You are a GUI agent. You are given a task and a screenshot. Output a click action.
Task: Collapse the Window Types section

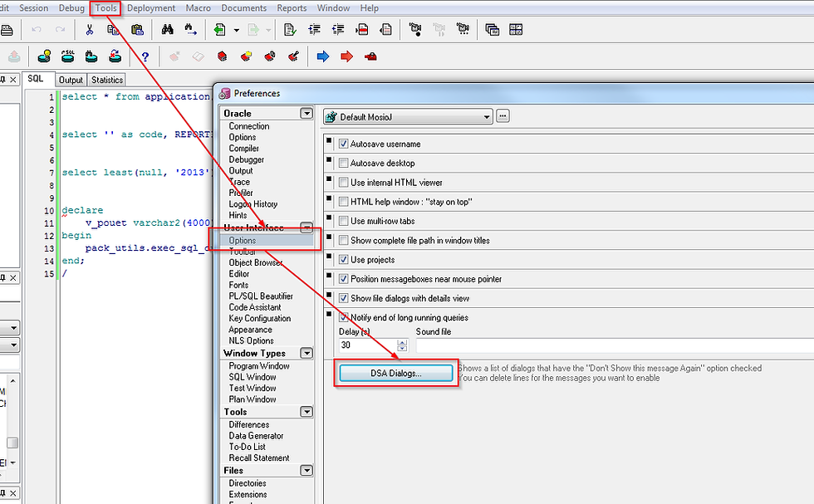[306, 353]
